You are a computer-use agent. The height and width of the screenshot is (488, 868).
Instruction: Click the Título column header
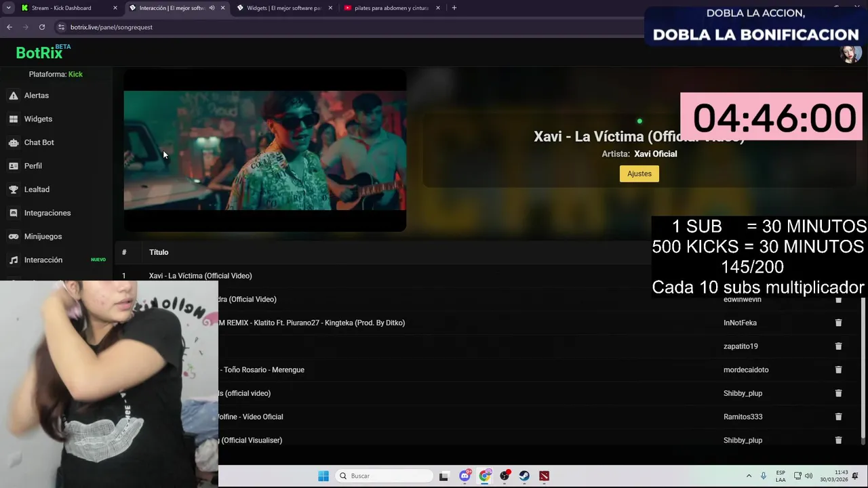coord(159,252)
